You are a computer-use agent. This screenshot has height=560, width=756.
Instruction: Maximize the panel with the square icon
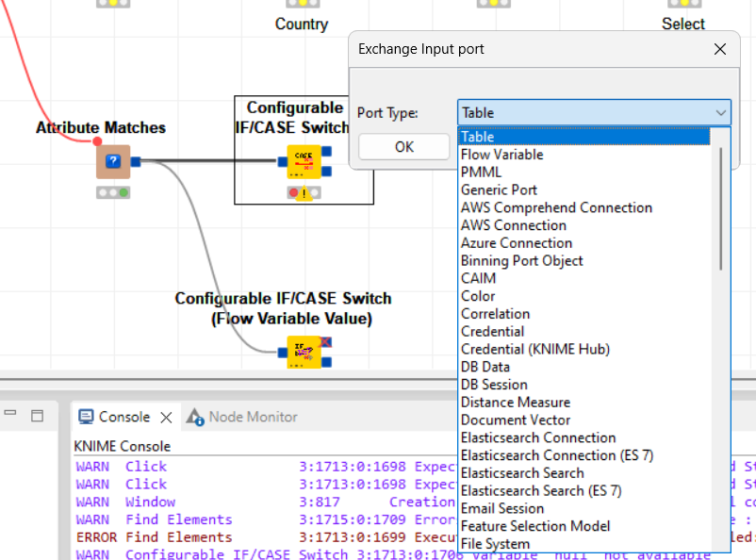[x=37, y=416]
